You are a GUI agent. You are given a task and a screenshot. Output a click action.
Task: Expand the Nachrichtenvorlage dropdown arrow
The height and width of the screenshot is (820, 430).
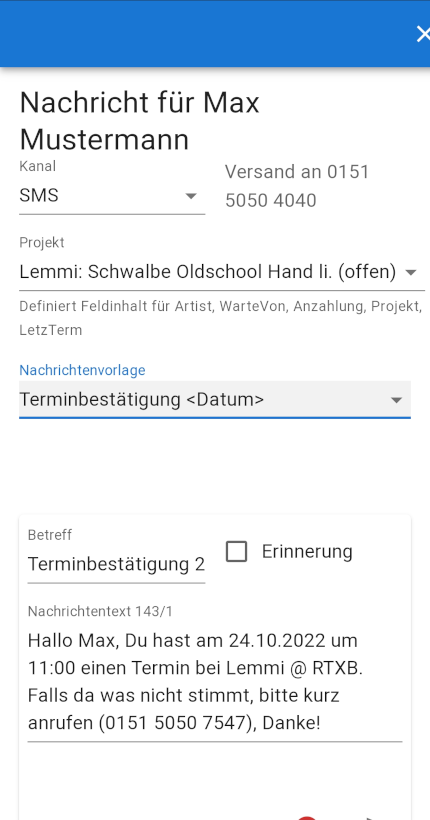click(397, 400)
